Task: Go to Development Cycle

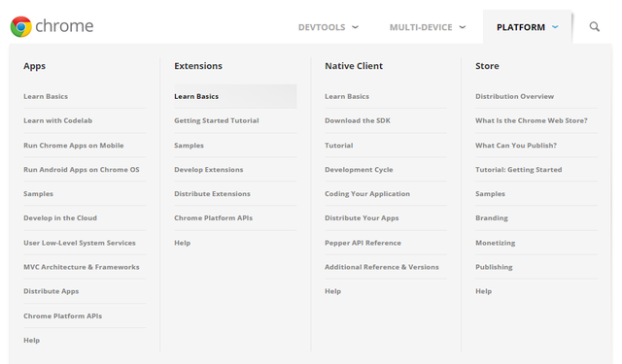Action: [x=359, y=170]
